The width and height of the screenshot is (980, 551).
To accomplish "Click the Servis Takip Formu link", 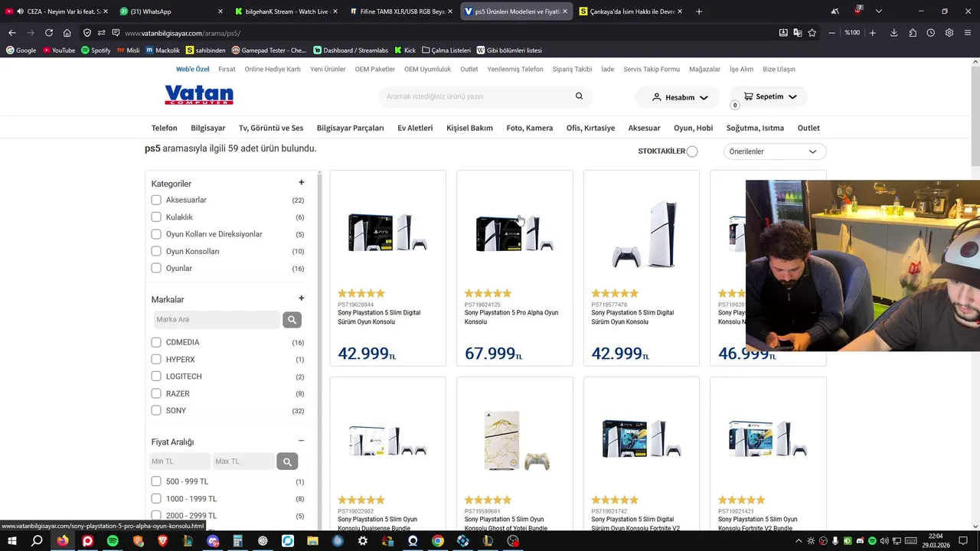I will click(x=652, y=69).
